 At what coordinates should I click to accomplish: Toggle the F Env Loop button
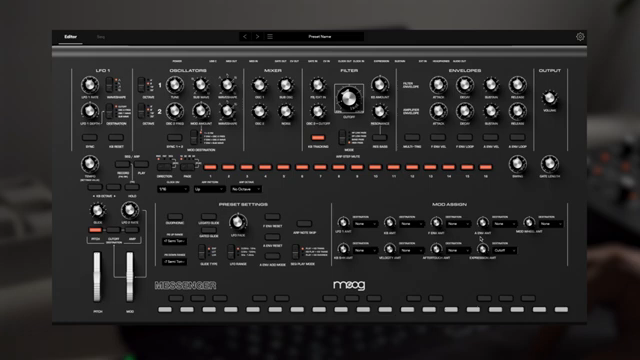pos(464,138)
